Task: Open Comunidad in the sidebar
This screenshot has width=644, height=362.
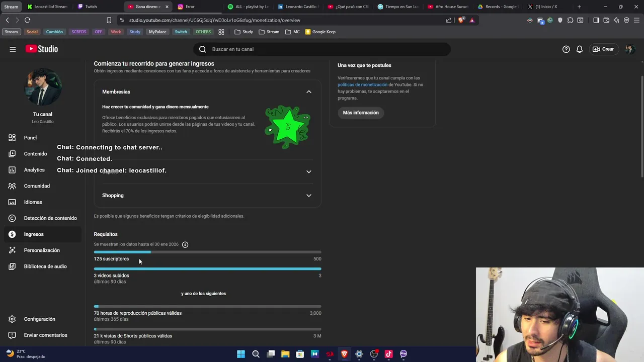Action: click(43, 186)
